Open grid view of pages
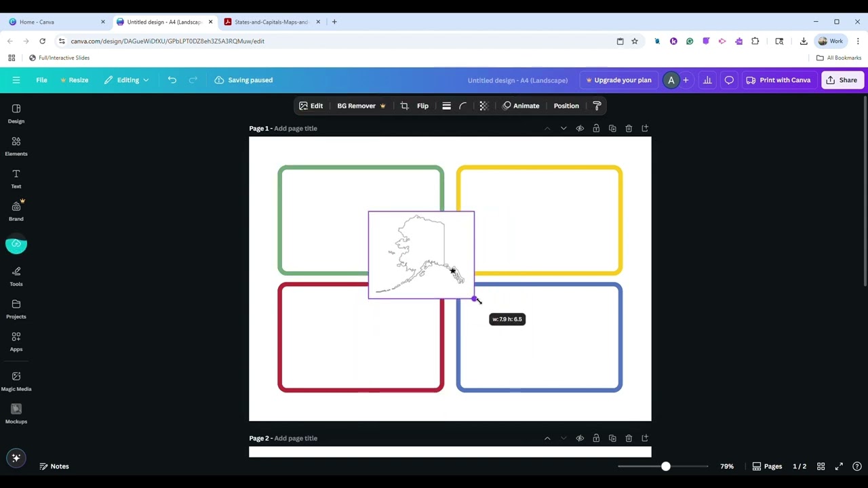Image resolution: width=868 pixels, height=488 pixels. point(821,466)
